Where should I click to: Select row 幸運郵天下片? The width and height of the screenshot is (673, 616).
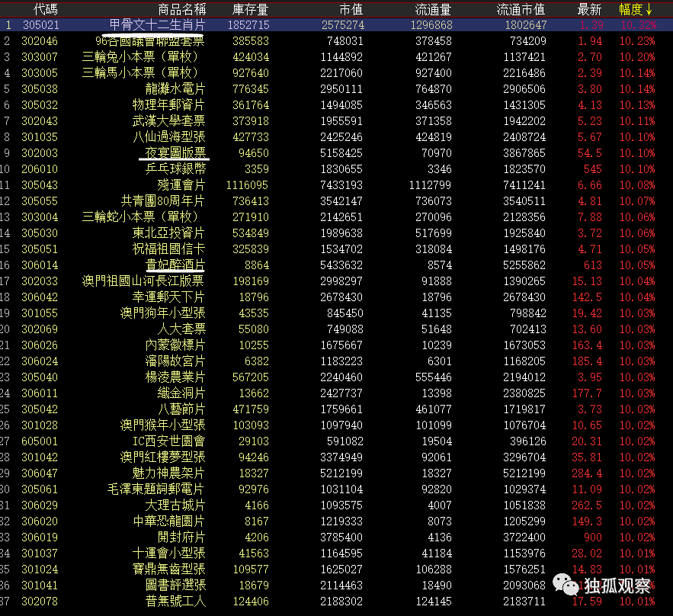(x=337, y=297)
